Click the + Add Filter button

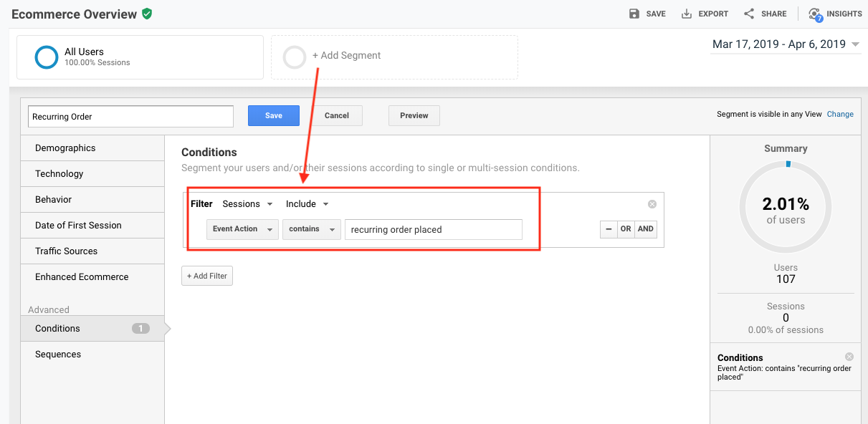207,276
